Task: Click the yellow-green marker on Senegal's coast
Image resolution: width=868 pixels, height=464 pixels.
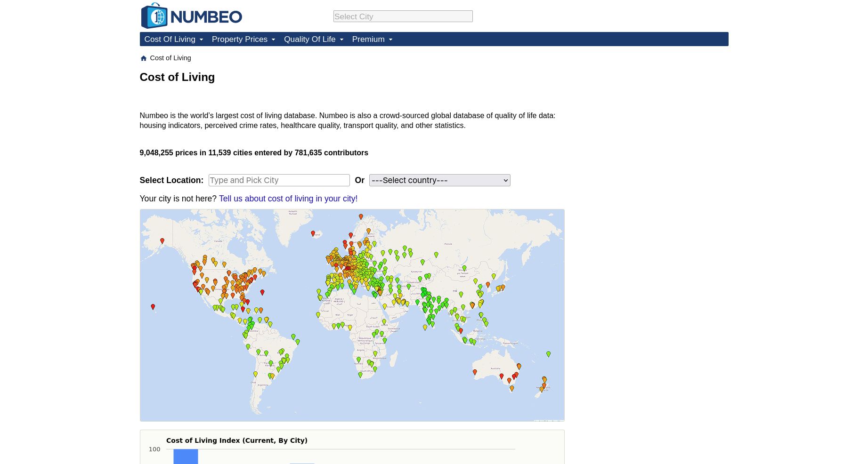Action: point(318,315)
